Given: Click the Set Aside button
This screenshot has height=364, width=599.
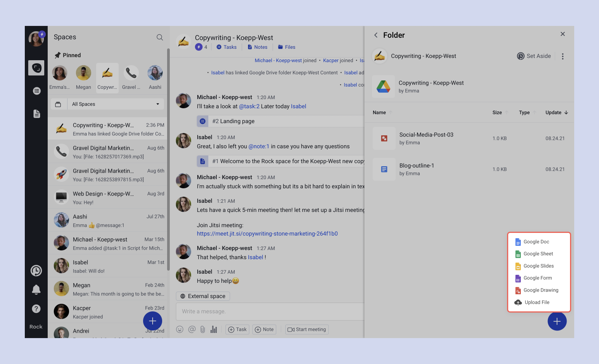Looking at the screenshot, I should point(534,56).
